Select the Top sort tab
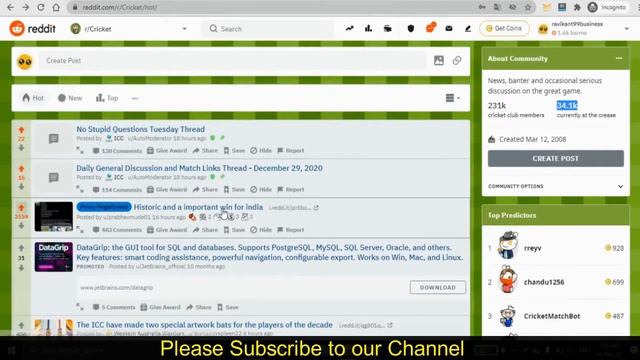Screen dimensions: 640x360 pyautogui.click(x=107, y=98)
